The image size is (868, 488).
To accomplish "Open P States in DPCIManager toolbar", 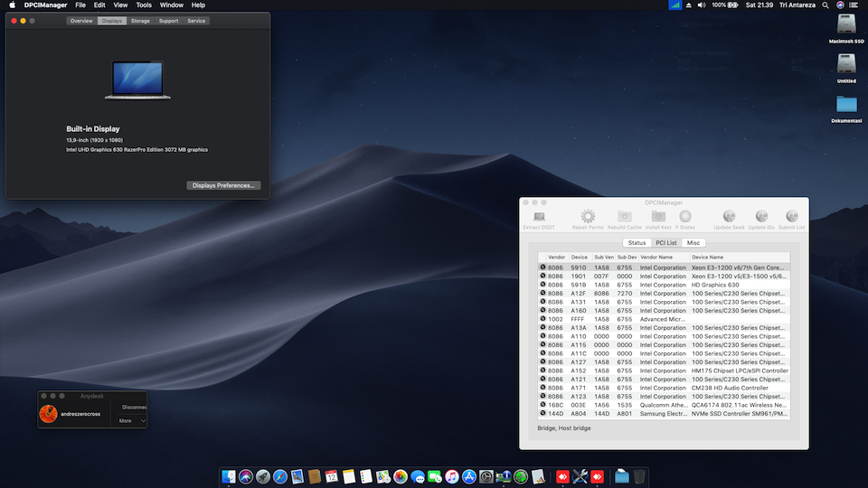I will pos(684,216).
